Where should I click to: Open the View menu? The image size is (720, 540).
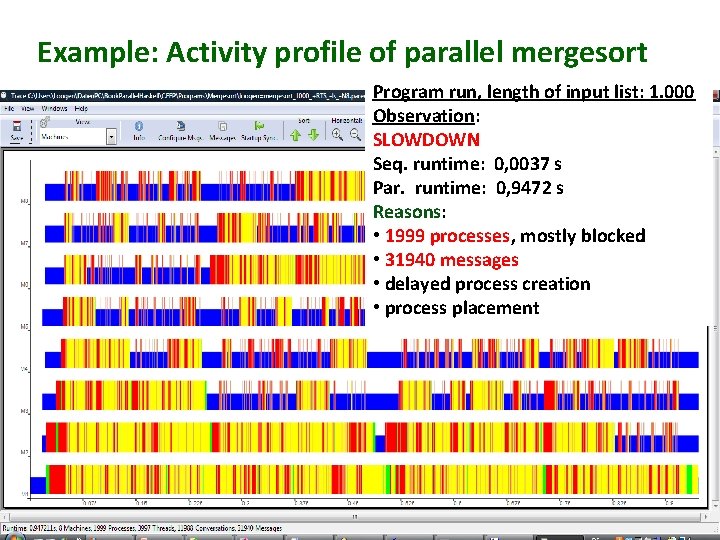tap(28, 109)
